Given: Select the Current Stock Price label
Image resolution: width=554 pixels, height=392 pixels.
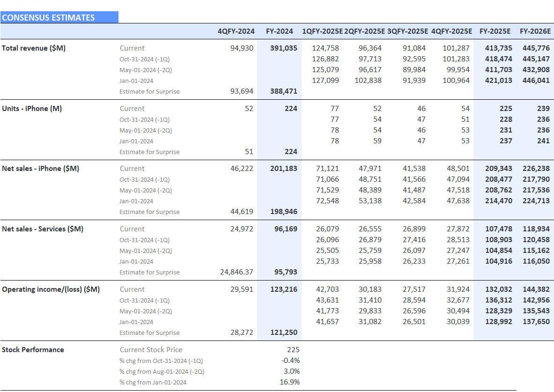Looking at the screenshot, I should [150, 349].
